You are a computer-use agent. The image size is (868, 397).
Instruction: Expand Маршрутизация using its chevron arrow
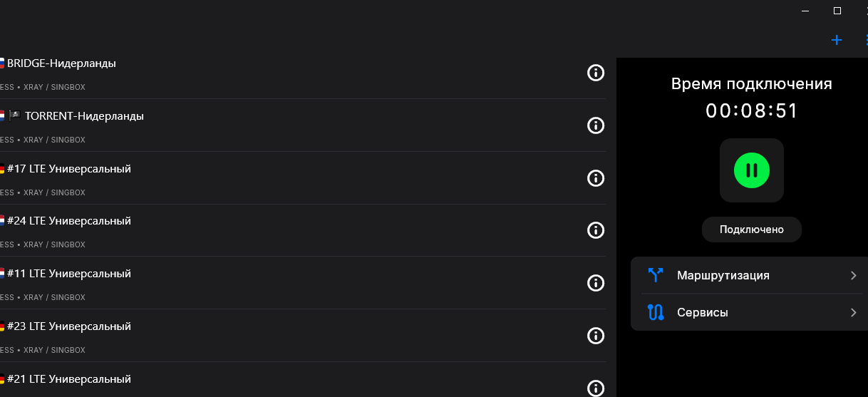(853, 275)
